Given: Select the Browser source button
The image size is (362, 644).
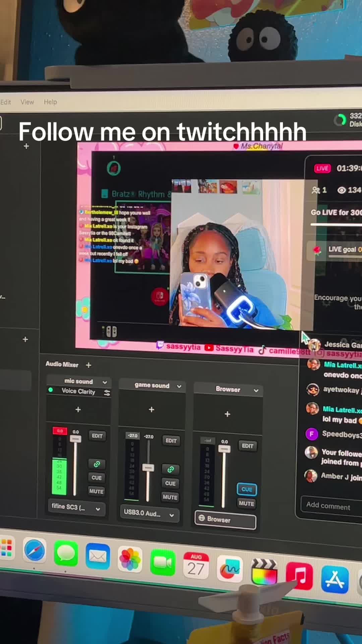Looking at the screenshot, I should coord(225,520).
